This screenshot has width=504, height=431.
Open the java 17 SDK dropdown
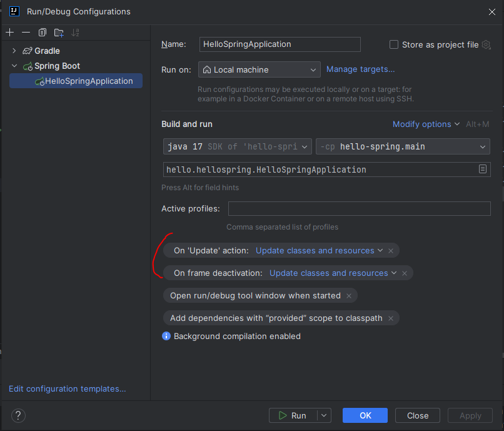[x=237, y=146]
